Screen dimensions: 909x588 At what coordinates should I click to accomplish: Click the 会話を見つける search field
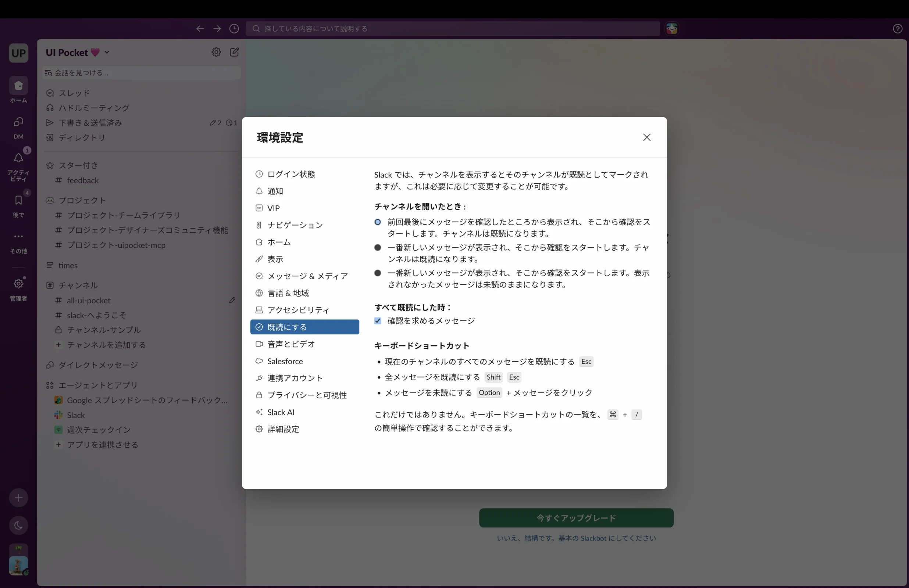point(141,72)
